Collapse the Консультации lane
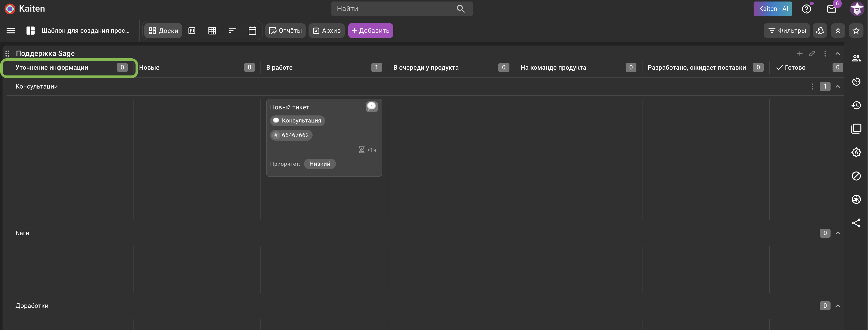The width and height of the screenshot is (868, 330). pyautogui.click(x=838, y=87)
